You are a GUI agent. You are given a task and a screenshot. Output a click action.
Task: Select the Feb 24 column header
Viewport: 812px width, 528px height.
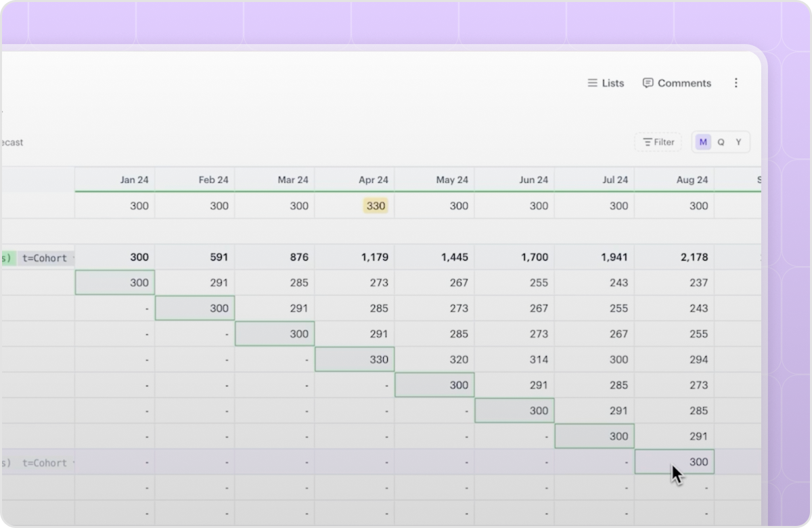(195, 179)
